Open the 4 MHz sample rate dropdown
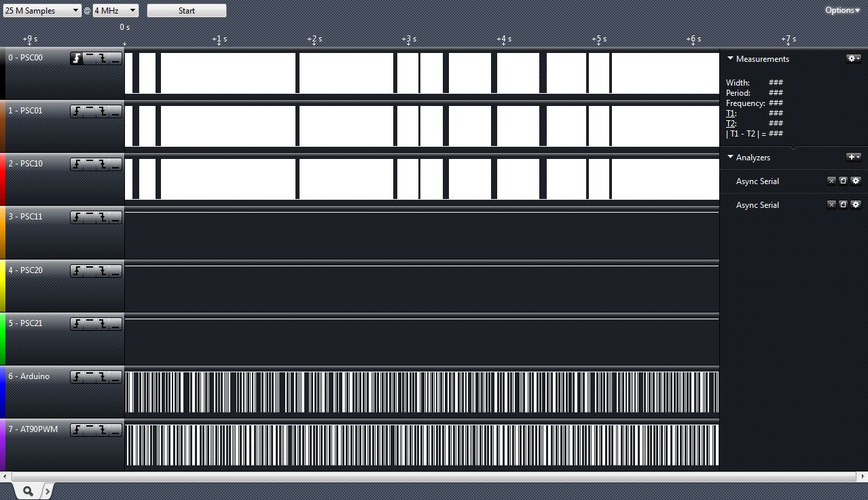The width and height of the screenshot is (868, 500). click(x=115, y=11)
